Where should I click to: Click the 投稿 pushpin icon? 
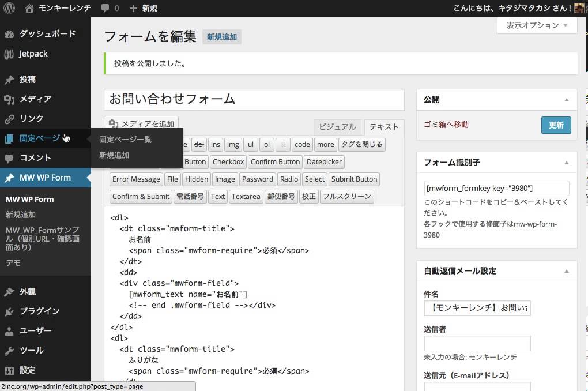click(9, 80)
